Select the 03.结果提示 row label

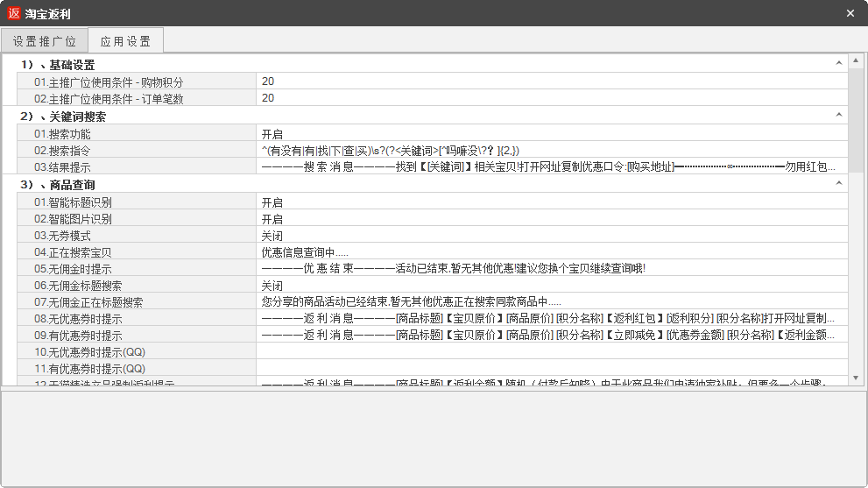point(62,167)
